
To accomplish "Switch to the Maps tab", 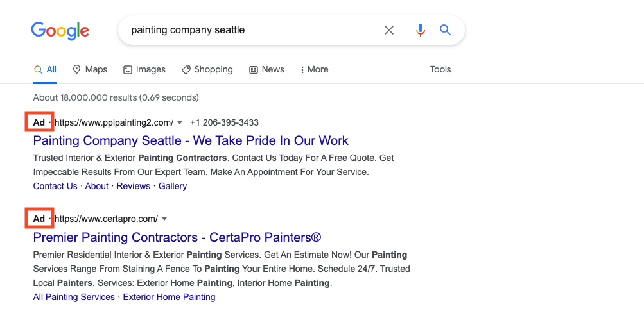I will [90, 69].
